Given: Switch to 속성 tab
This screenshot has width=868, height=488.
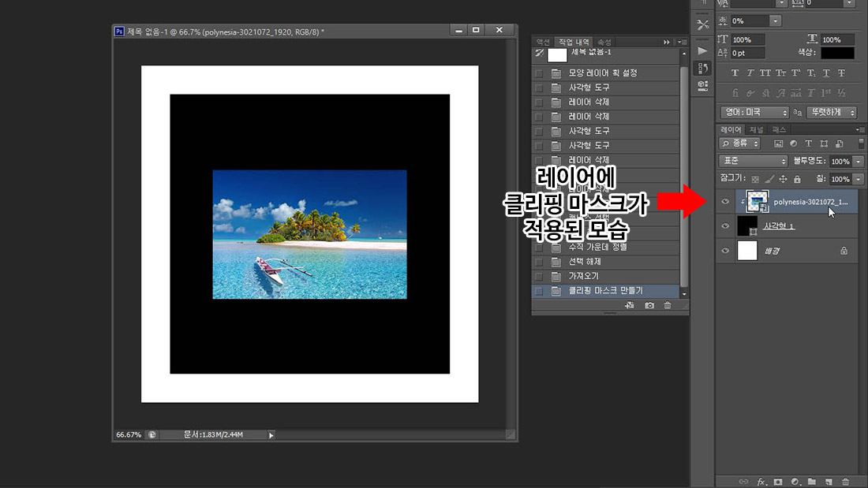Looking at the screenshot, I should (604, 42).
